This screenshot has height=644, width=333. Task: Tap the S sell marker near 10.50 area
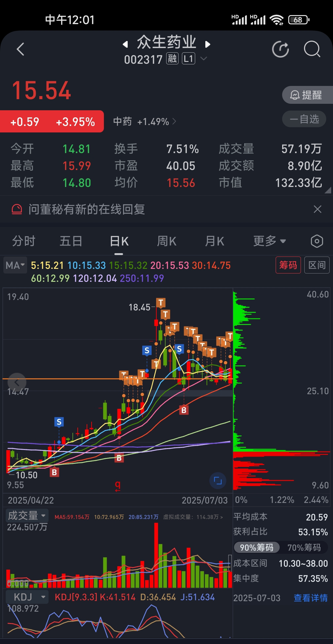tap(59, 422)
